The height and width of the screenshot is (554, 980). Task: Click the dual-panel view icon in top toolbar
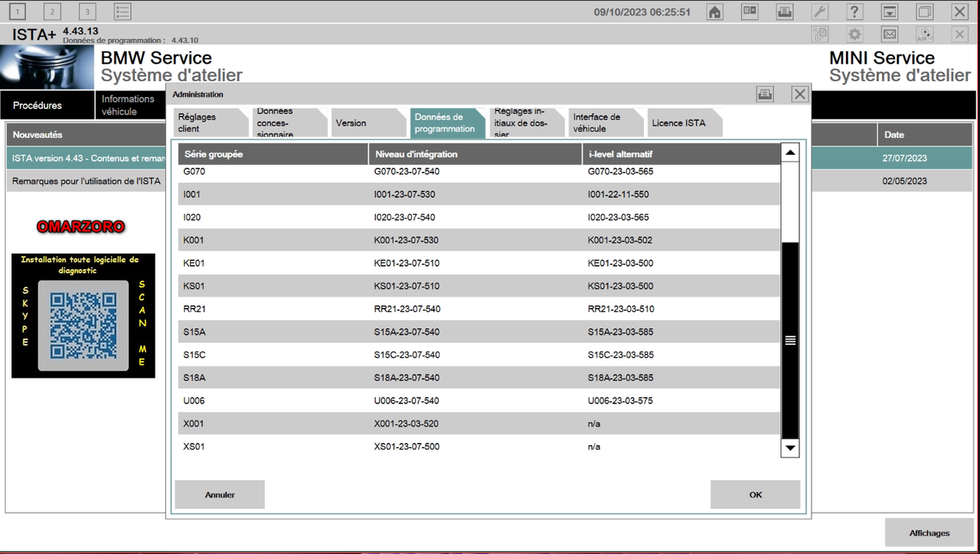[750, 11]
